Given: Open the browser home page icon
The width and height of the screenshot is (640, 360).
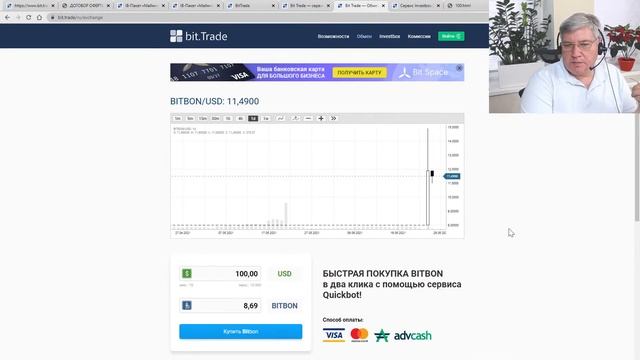Looking at the screenshot, I should click(39, 18).
